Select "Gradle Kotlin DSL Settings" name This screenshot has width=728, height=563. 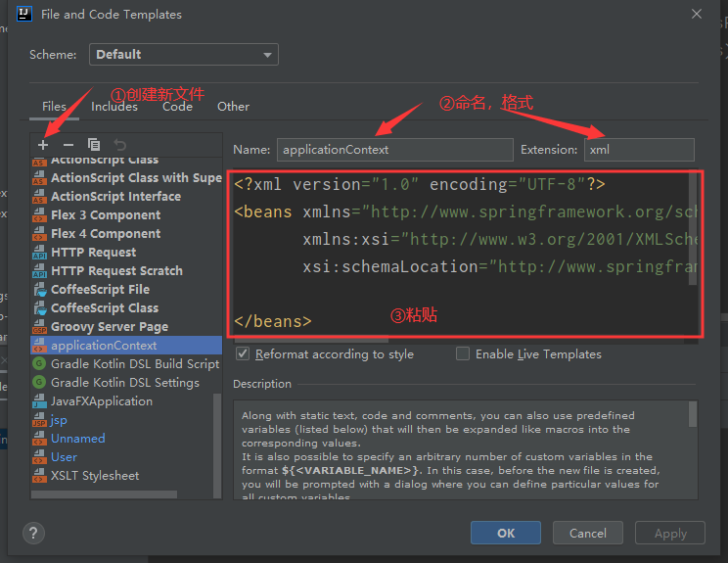[125, 382]
